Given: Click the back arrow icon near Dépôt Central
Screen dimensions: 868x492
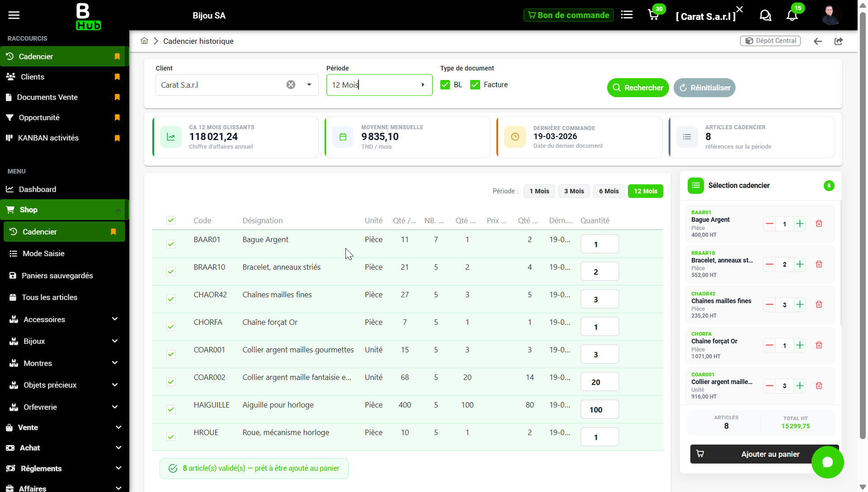Looking at the screenshot, I should tap(817, 41).
